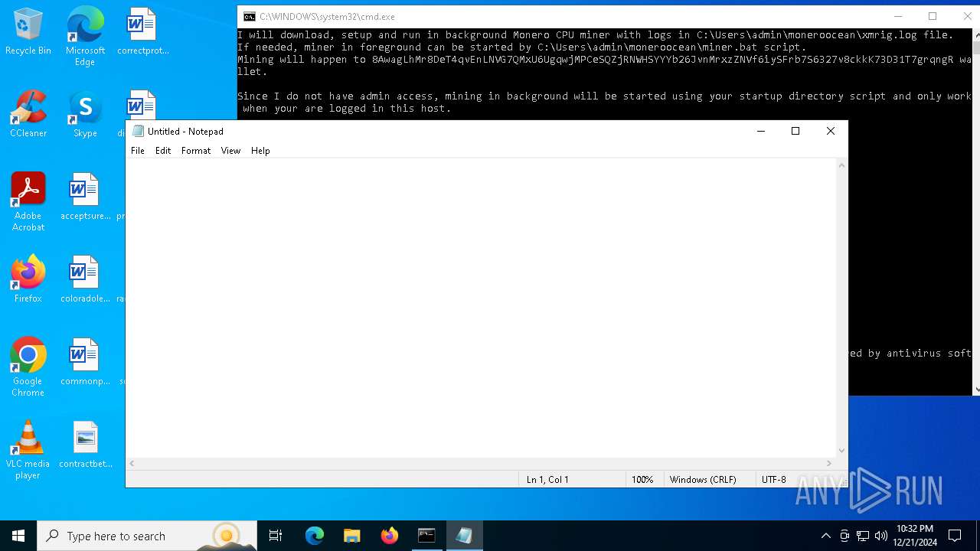Click Notepad horizontal scrollbar right arrow
The image size is (980, 551).
[829, 463]
